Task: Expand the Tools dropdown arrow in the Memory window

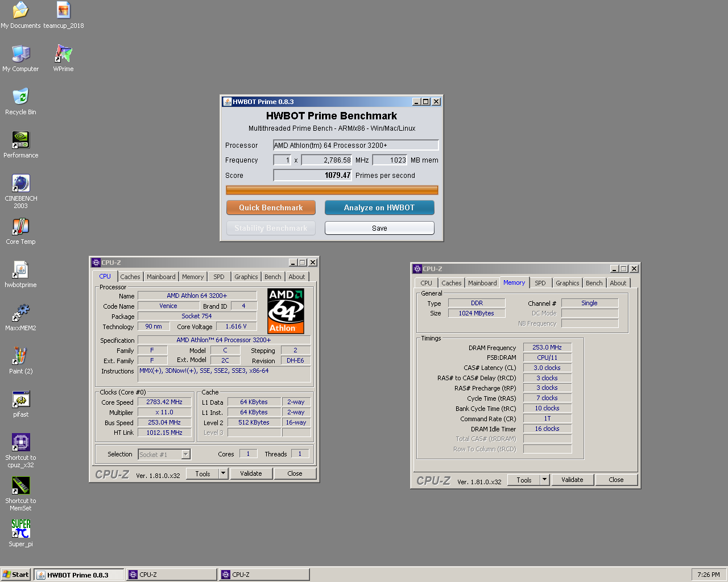Action: tap(545, 480)
